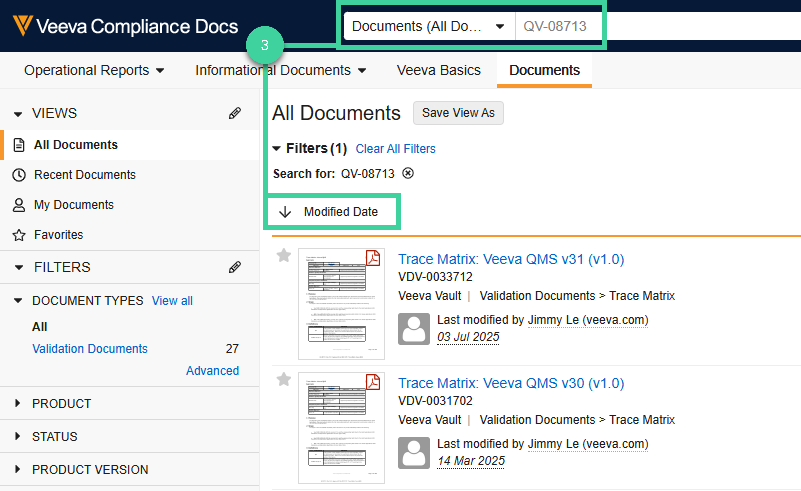Favorite the Trace Matrix v30 document
The height and width of the screenshot is (491, 801).
[x=284, y=379]
